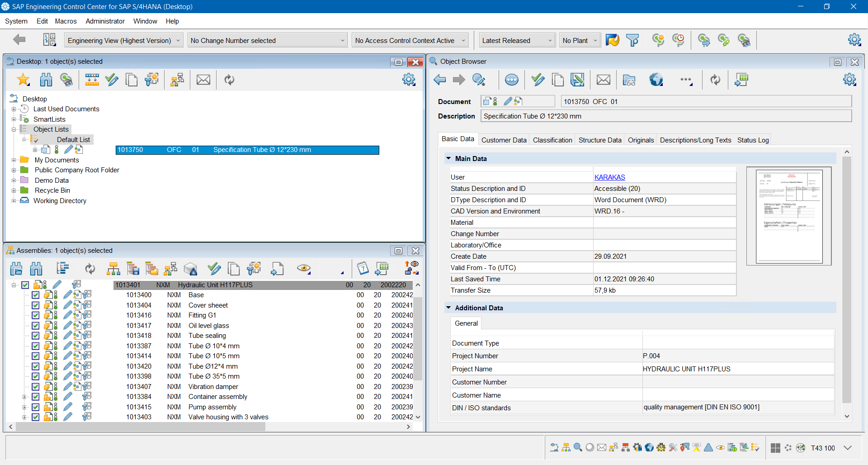Open global settings gear in main toolbar
868x465 pixels.
(854, 40)
